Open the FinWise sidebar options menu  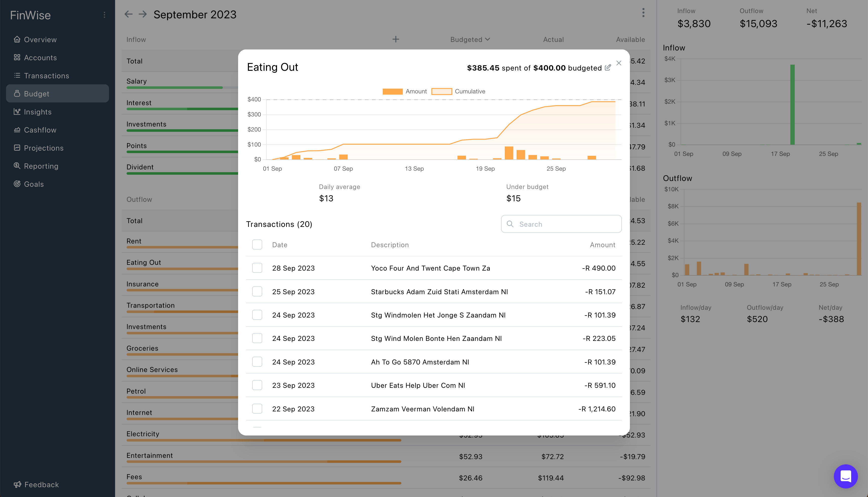104,15
